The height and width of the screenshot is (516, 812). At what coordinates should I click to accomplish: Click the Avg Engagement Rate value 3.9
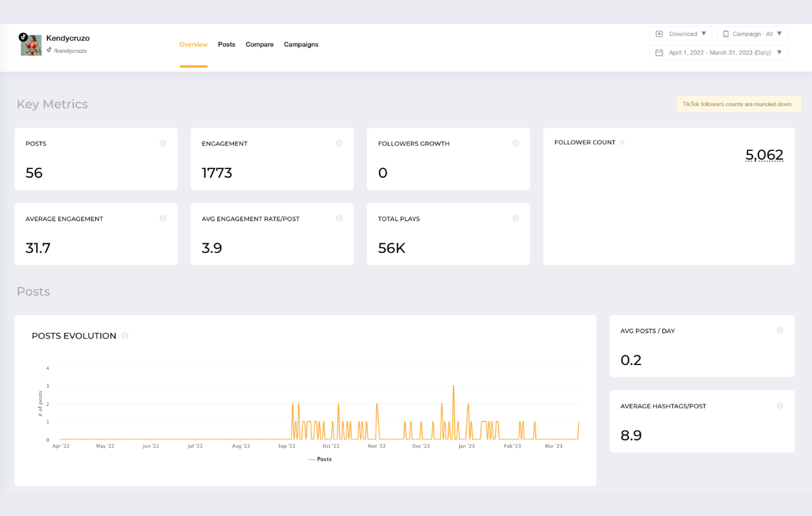coord(212,248)
